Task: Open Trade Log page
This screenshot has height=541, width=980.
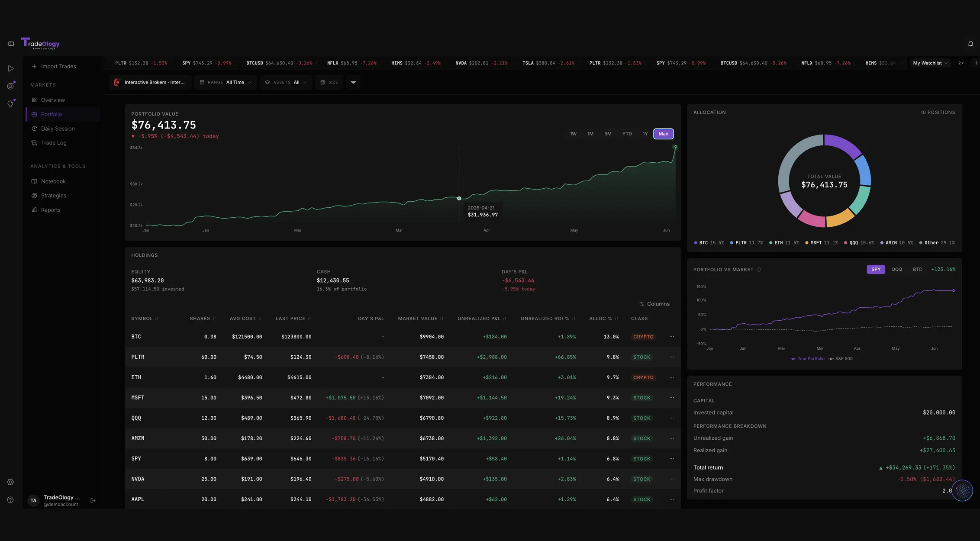Action: 63,143
